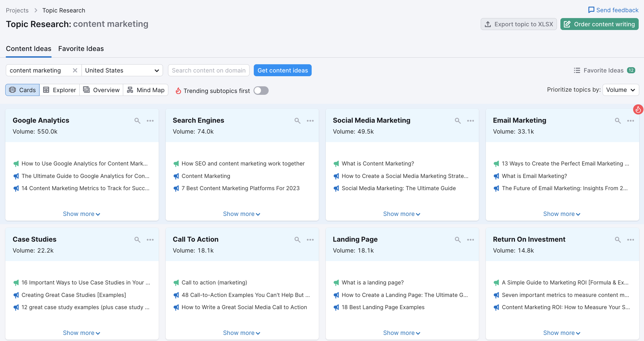The width and height of the screenshot is (644, 341).
Task: Open options menu on Social Media Marketing card
Action: pos(471,121)
